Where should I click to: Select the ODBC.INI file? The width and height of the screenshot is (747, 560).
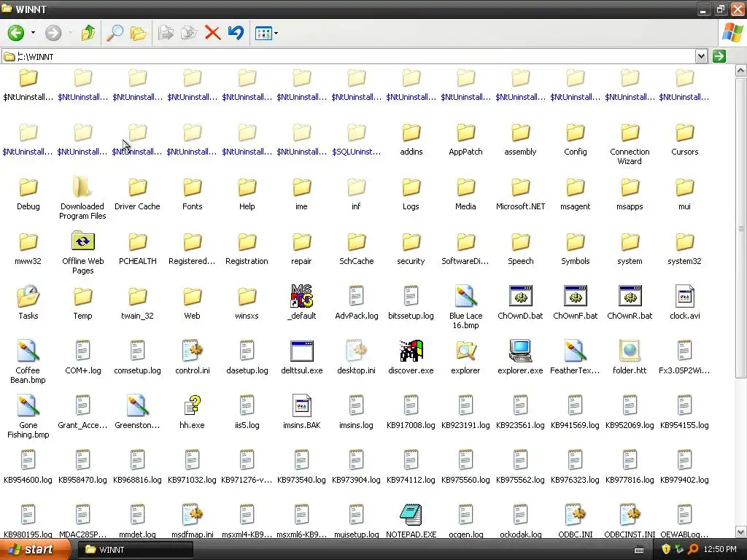pyautogui.click(x=575, y=521)
